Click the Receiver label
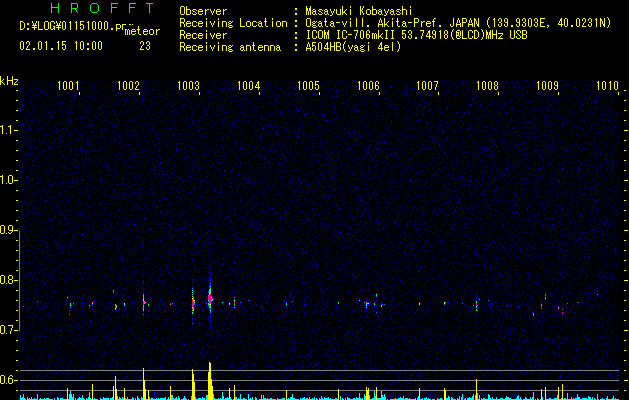Screen dimensions: 629x400 pyautogui.click(x=203, y=35)
